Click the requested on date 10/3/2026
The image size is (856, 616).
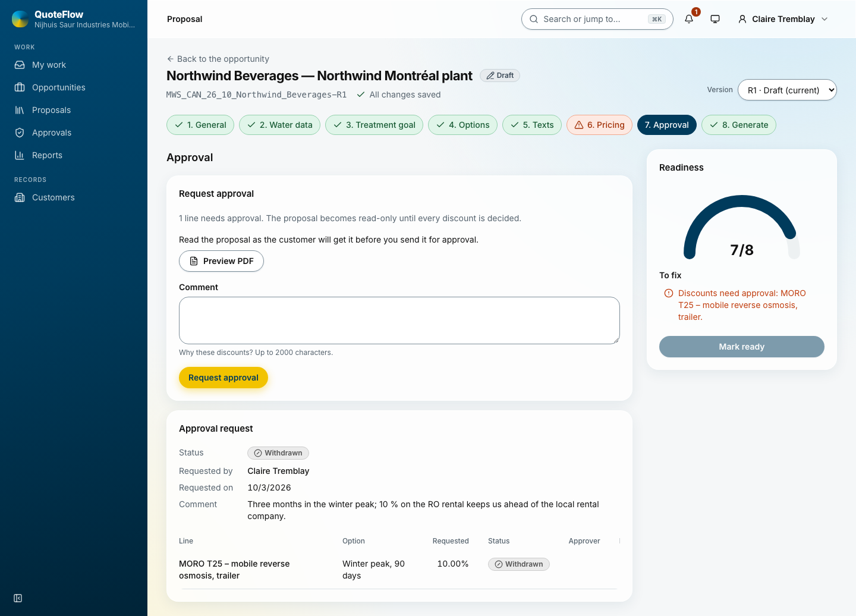point(269,488)
